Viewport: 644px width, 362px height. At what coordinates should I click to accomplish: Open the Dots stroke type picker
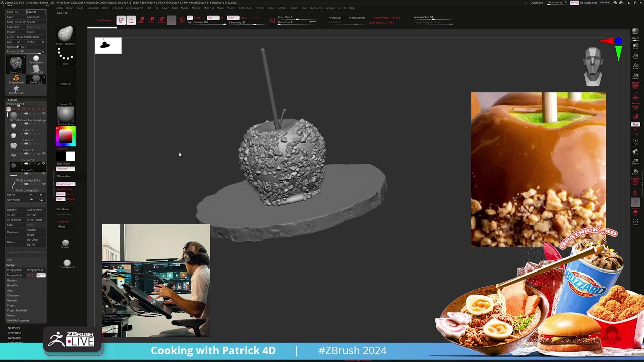pos(65,56)
